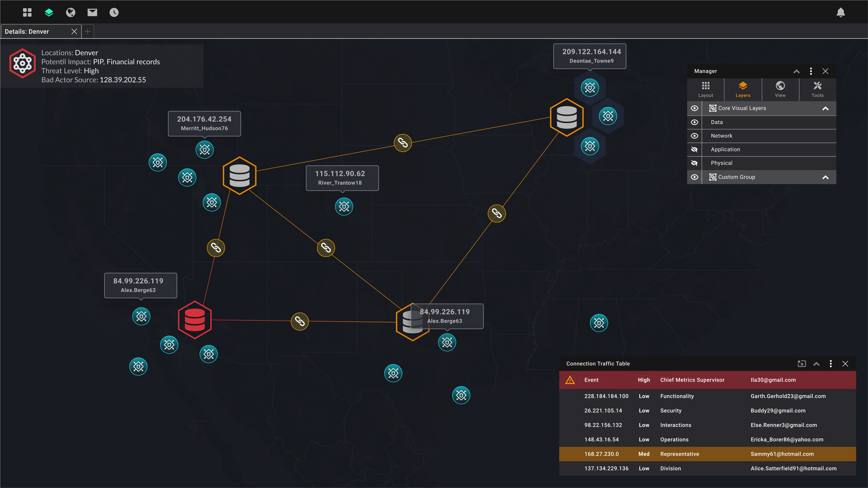This screenshot has width=868, height=488.
Task: Select the Details: Denver tab
Action: (x=41, y=31)
